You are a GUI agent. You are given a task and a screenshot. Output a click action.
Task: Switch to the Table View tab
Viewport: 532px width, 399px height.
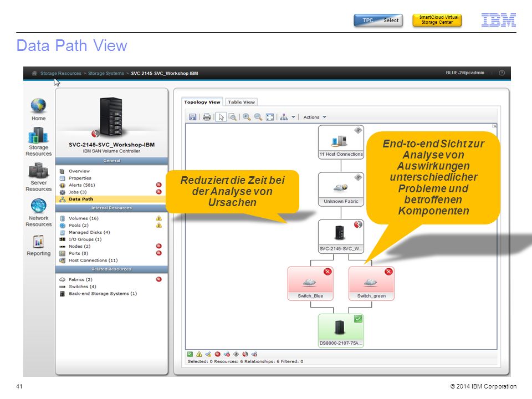tap(241, 102)
